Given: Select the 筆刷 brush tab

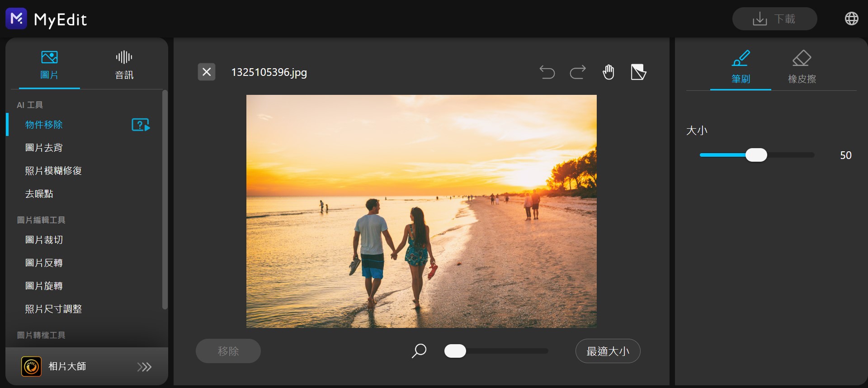Looking at the screenshot, I should tap(741, 68).
